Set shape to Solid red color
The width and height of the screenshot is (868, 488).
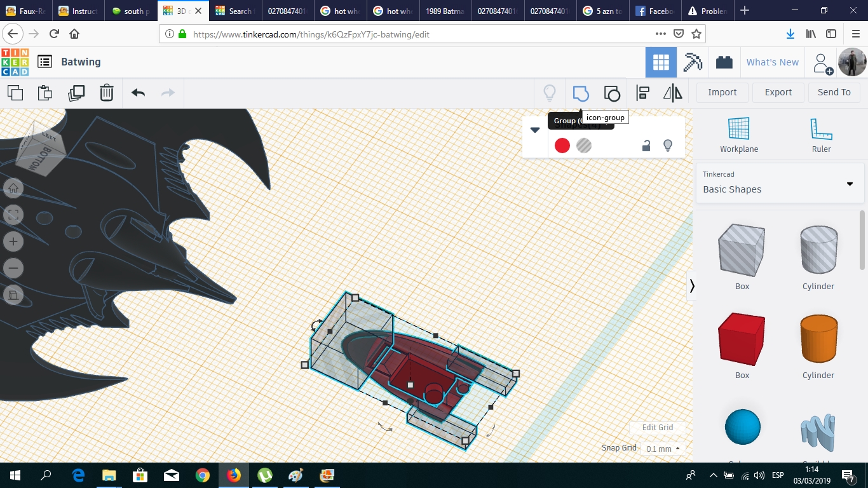coord(562,146)
